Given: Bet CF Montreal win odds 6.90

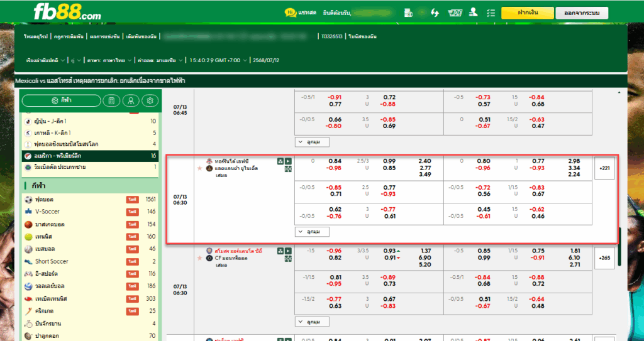Looking at the screenshot, I should [x=425, y=257].
